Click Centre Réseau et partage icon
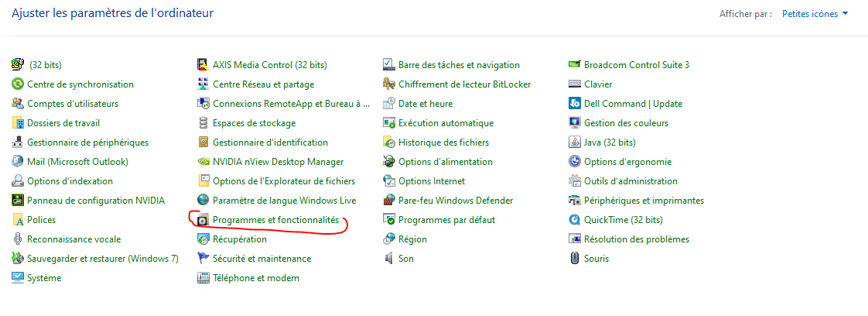Viewport: 868px width, 316px height. (x=203, y=84)
